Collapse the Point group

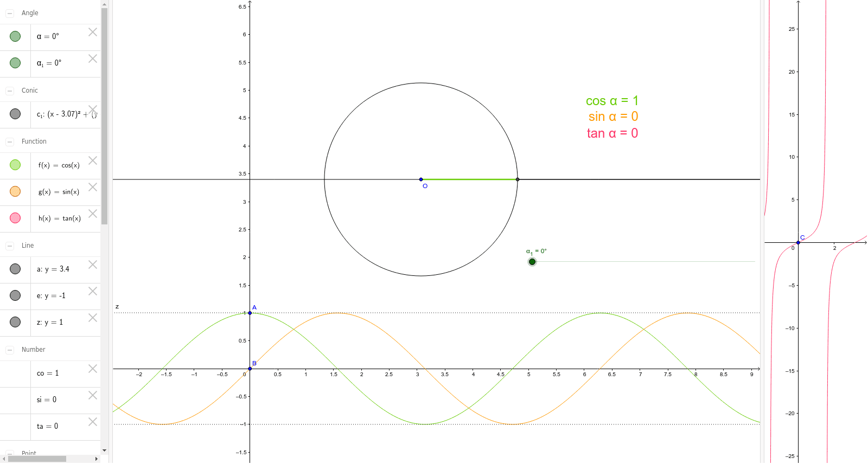[x=10, y=453]
